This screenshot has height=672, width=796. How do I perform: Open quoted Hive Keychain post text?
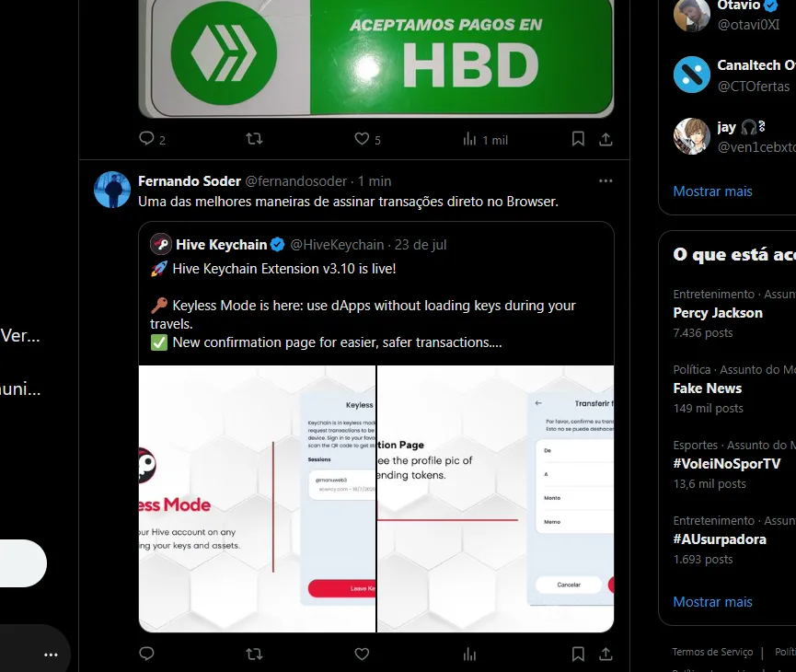(363, 306)
